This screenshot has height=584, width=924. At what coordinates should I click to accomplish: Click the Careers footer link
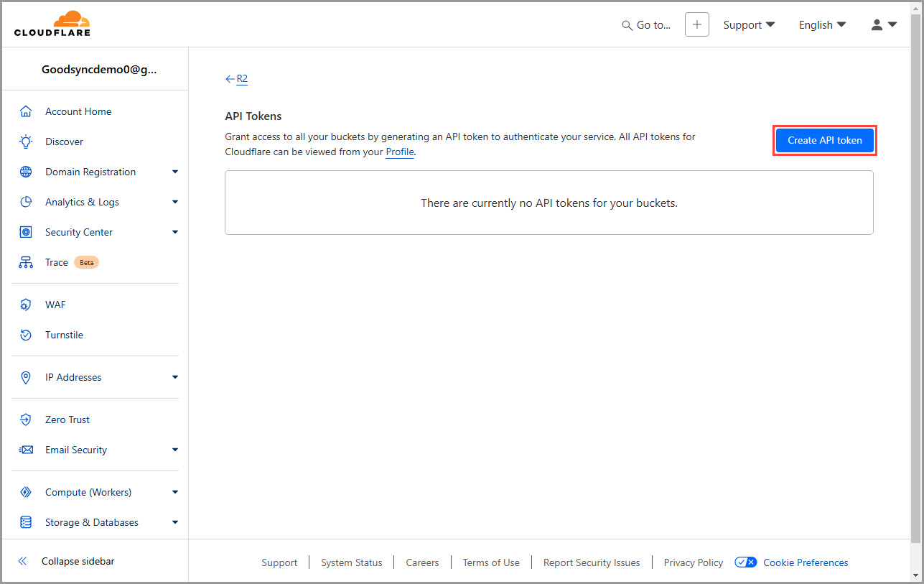422,562
